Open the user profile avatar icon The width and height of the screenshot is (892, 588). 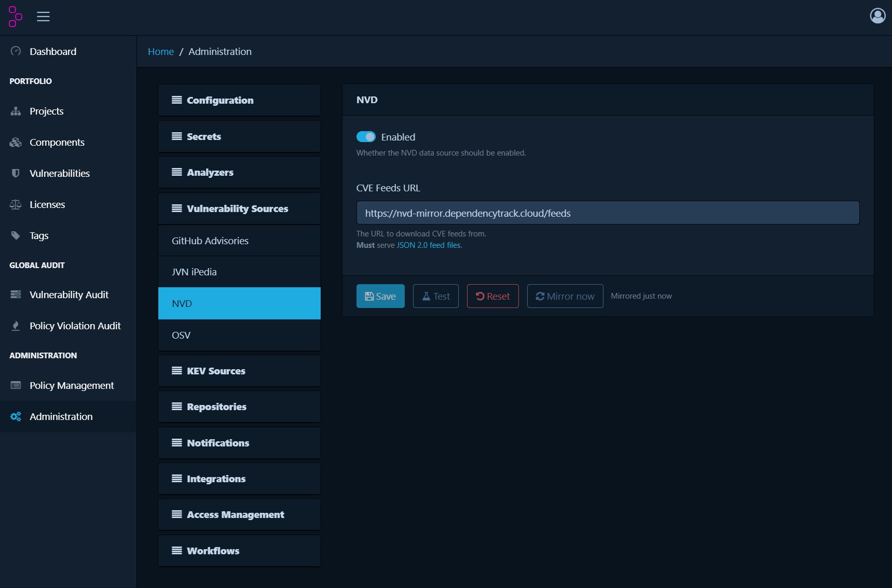coord(877,16)
